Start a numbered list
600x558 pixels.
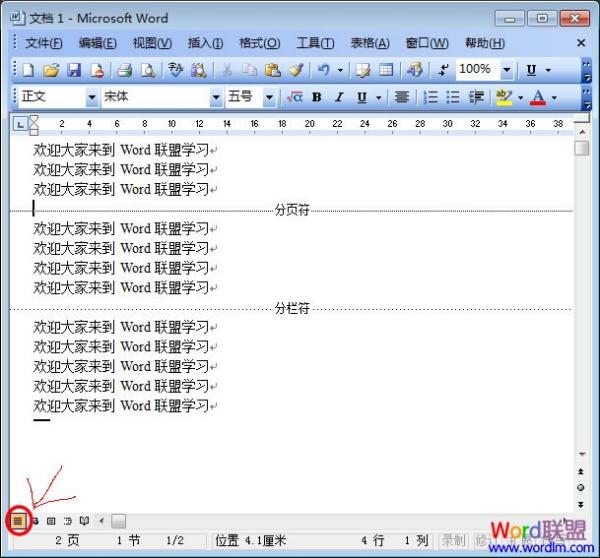coord(430,97)
